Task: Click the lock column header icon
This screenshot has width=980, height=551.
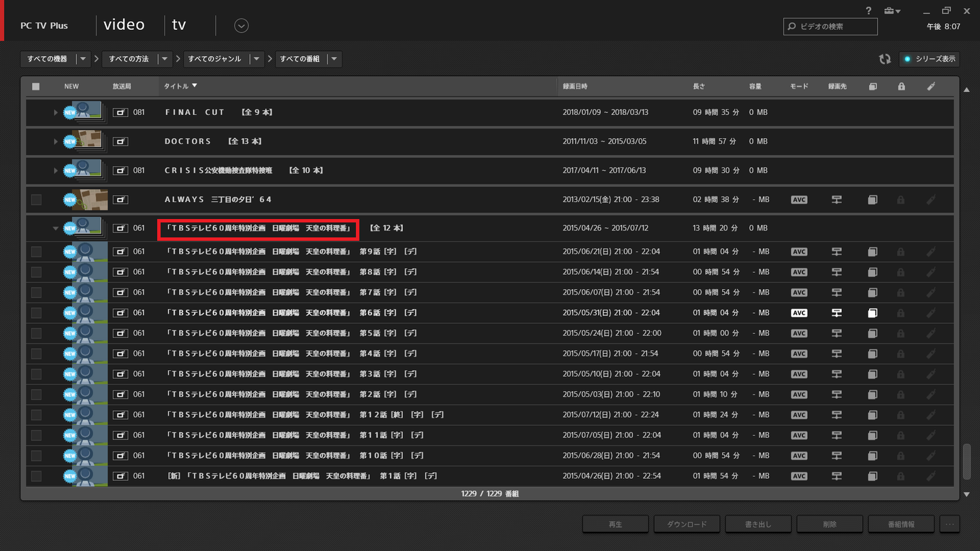Action: pos(901,86)
